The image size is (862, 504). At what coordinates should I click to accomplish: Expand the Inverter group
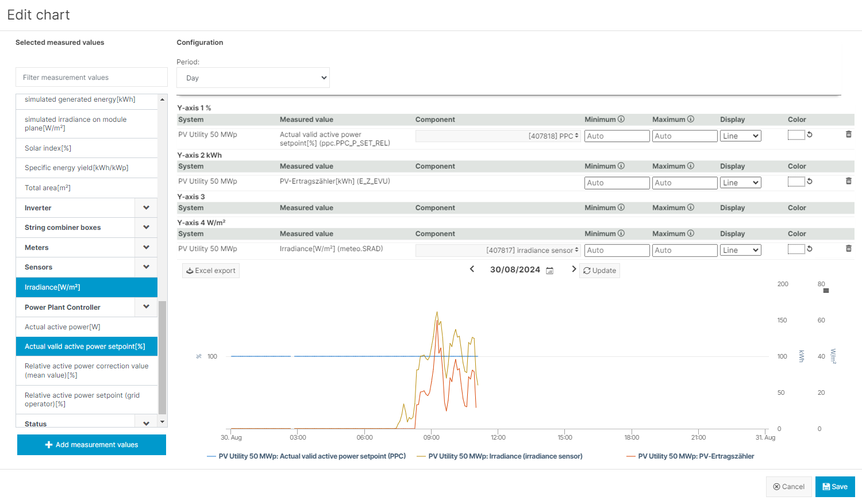pos(146,208)
